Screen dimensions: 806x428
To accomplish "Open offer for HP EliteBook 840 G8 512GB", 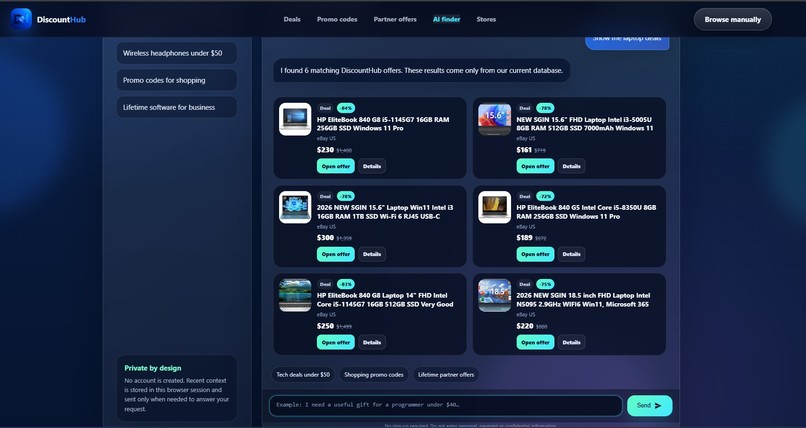I will click(336, 342).
